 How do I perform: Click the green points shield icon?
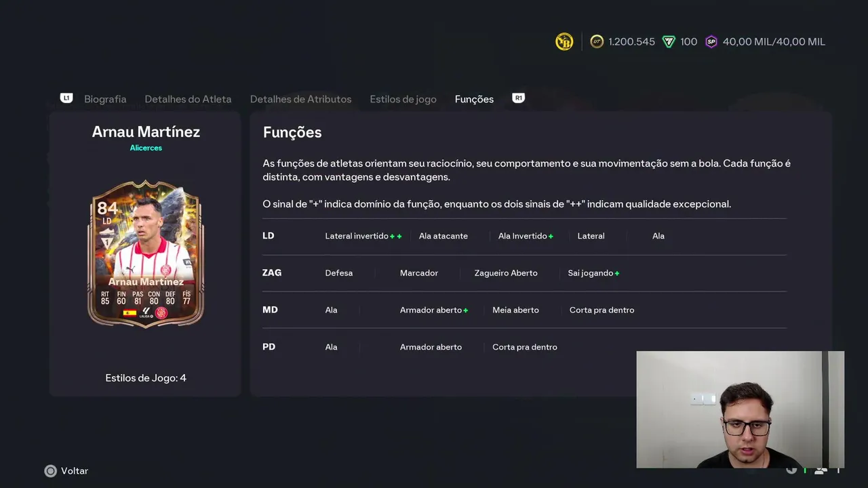(669, 42)
